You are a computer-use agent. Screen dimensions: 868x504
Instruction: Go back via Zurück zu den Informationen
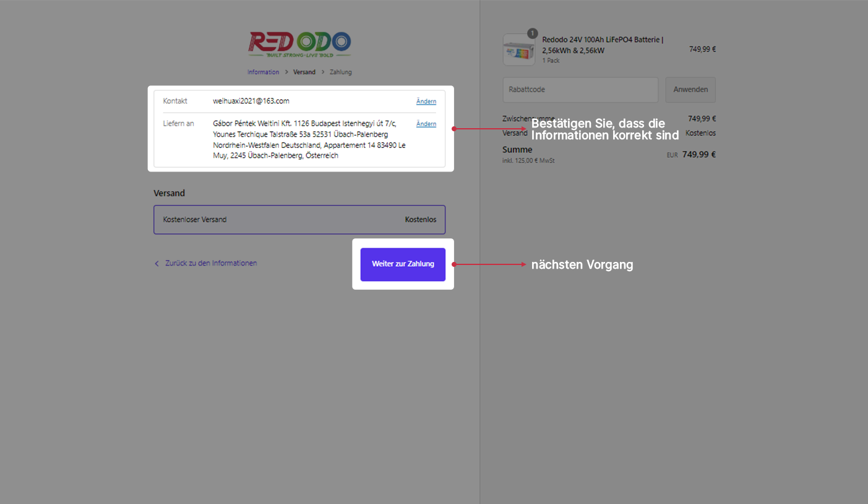[x=210, y=263]
